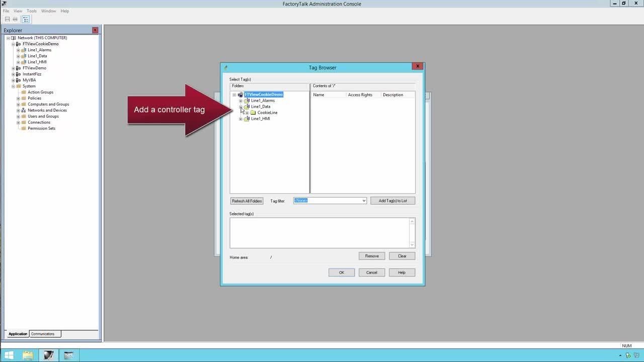
Task: Click the Line1_HMI icon in Tag Browser folders
Action: [x=247, y=119]
